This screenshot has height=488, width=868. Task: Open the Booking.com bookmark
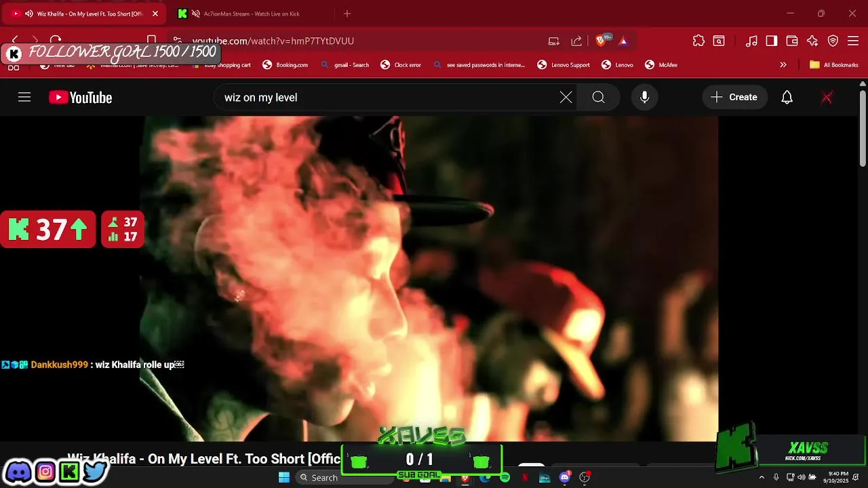click(x=285, y=65)
